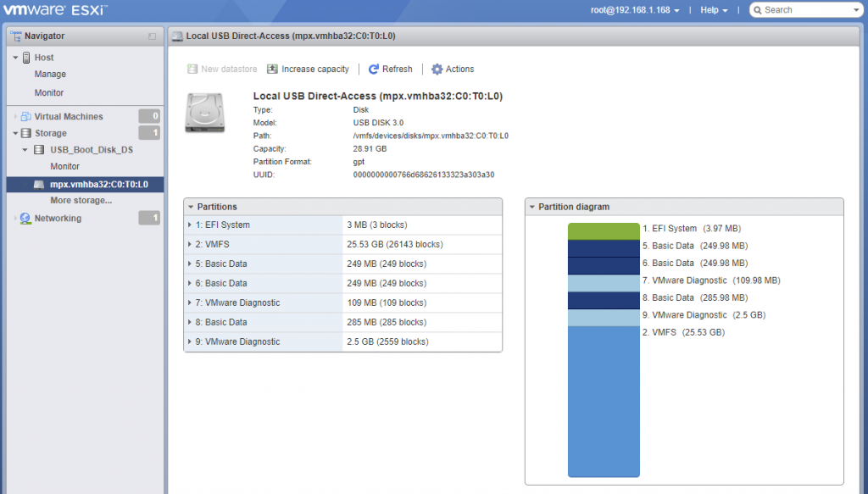Click the Virtual Machines icon in Navigator
The height and width of the screenshot is (494, 868).
[25, 117]
